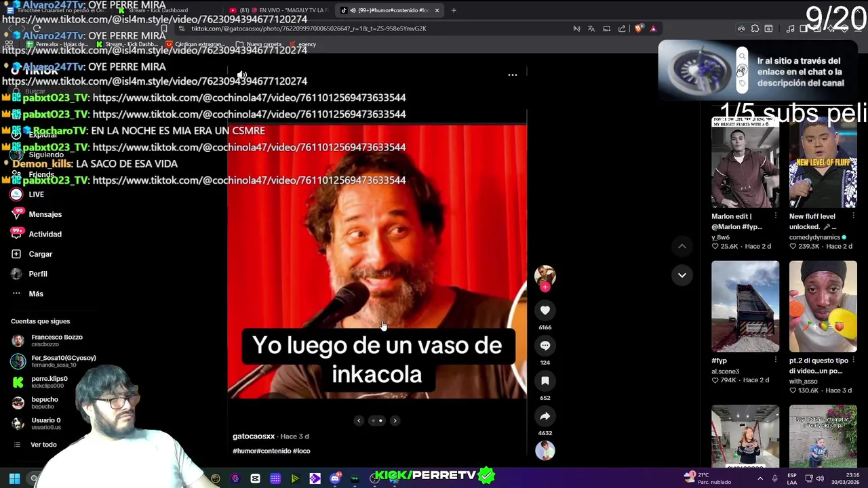The image size is (868, 488).
Task: Expand followed accounts with Ver todo
Action: [43, 445]
